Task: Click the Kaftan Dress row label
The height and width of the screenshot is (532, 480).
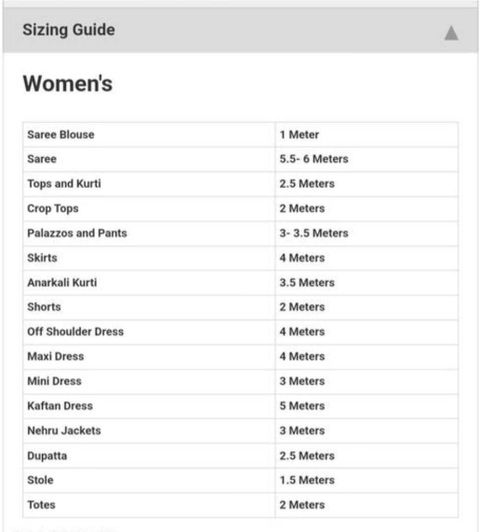Action: tap(60, 406)
